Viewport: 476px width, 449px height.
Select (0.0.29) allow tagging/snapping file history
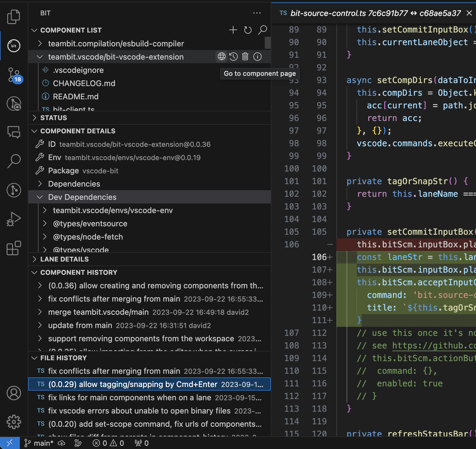[150, 384]
